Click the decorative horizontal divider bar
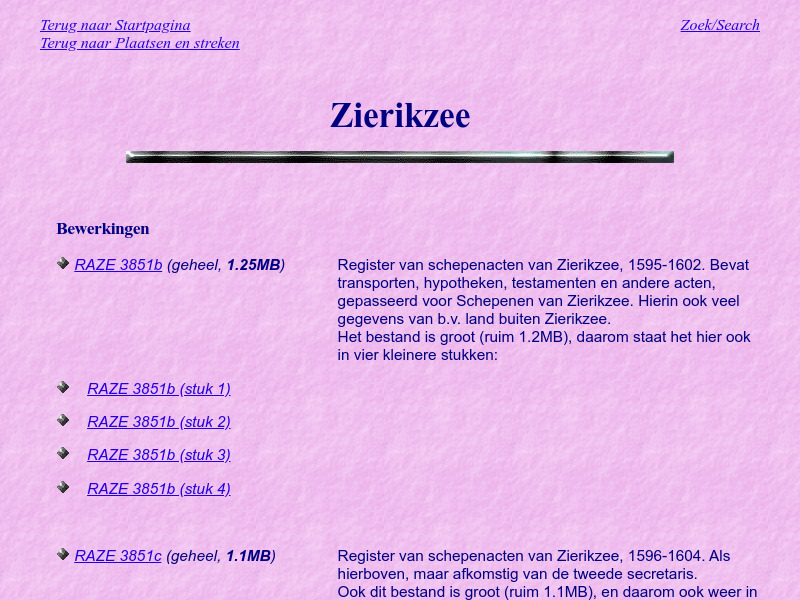The height and width of the screenshot is (600, 800). tap(400, 156)
